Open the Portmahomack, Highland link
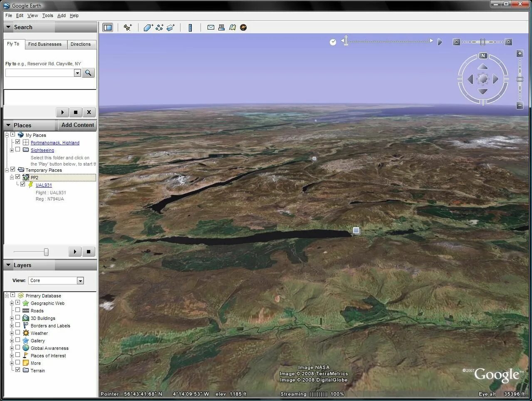 [x=55, y=143]
